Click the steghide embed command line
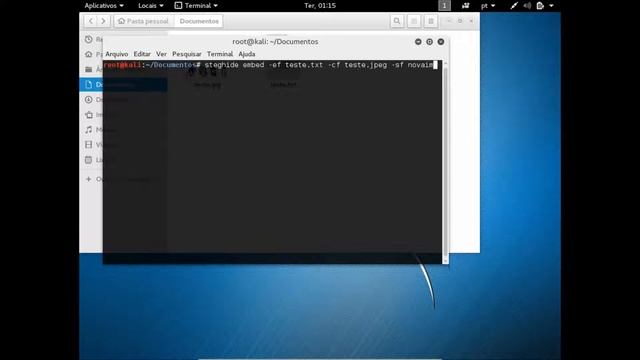The image size is (640, 360). [270, 65]
